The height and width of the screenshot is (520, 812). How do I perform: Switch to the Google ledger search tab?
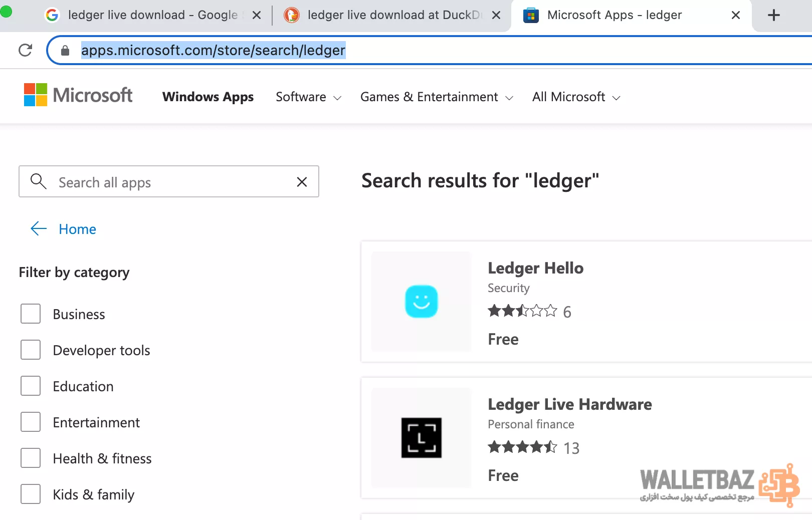tap(150, 15)
